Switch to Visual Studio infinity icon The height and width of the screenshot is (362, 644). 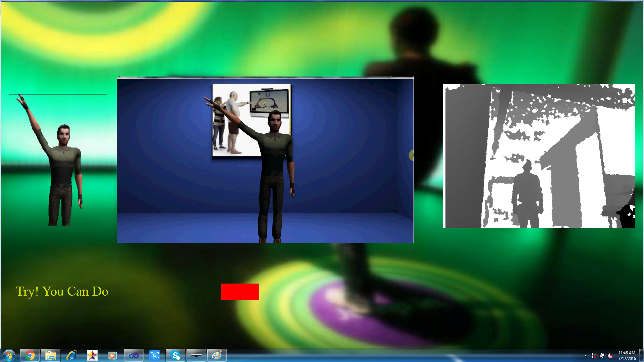click(133, 355)
